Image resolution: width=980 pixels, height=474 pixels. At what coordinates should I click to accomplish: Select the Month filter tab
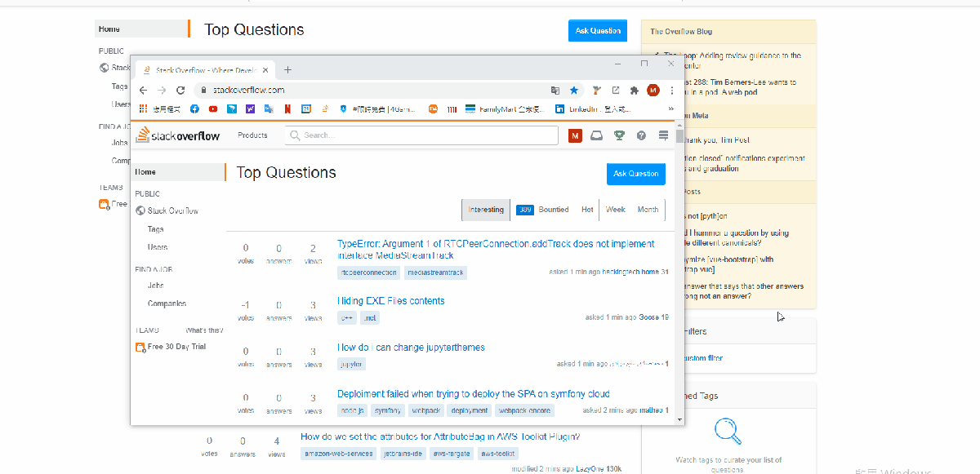click(x=648, y=210)
